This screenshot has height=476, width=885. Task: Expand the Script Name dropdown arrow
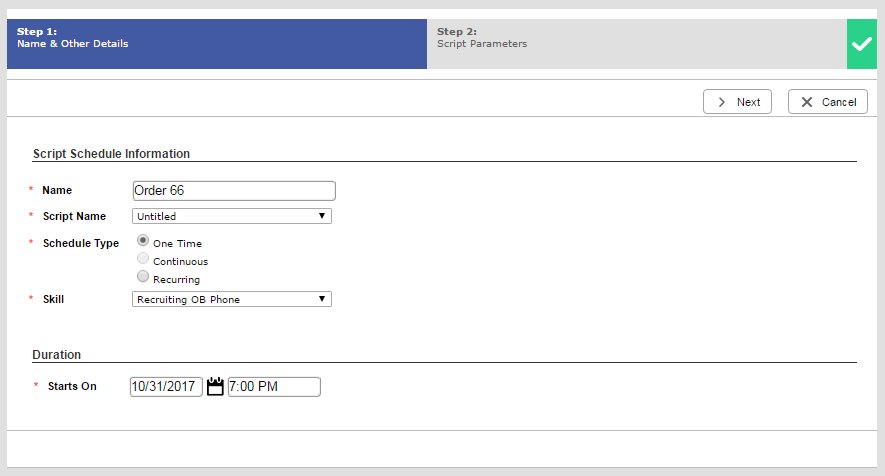pos(322,216)
